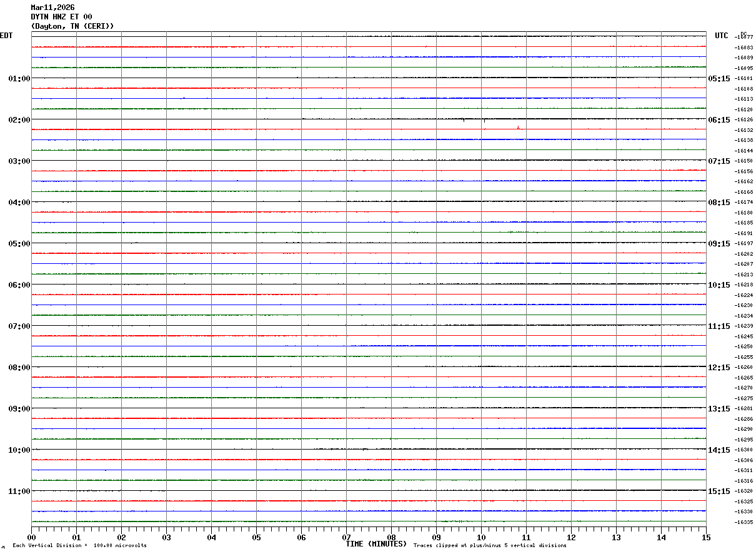Click the "06:00" EDT hour label
This screenshot has width=756, height=554.
click(19, 285)
